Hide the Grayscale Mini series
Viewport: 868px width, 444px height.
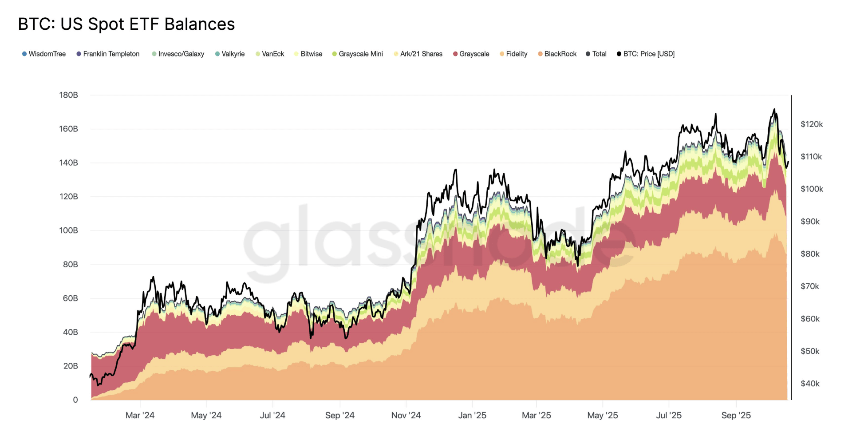pyautogui.click(x=357, y=54)
